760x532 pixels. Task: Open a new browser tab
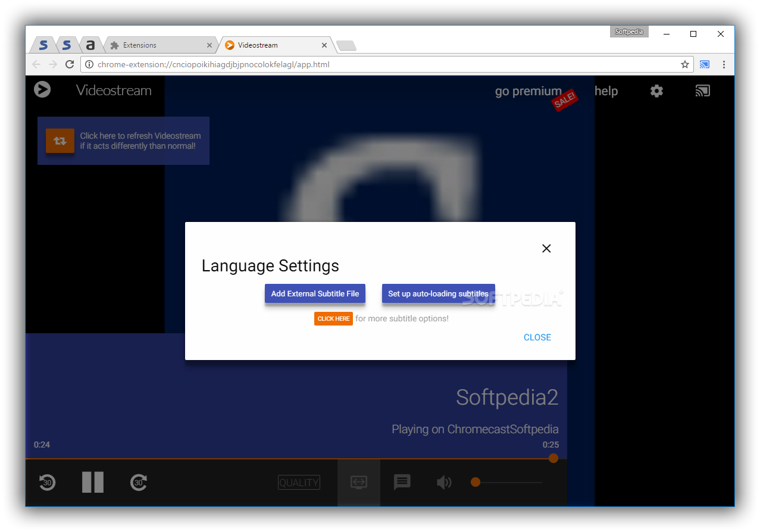point(346,46)
